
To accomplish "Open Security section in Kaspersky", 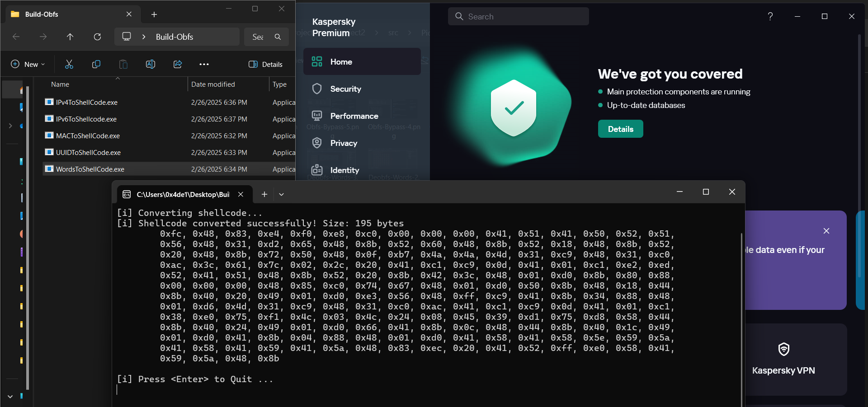I will pos(362,89).
